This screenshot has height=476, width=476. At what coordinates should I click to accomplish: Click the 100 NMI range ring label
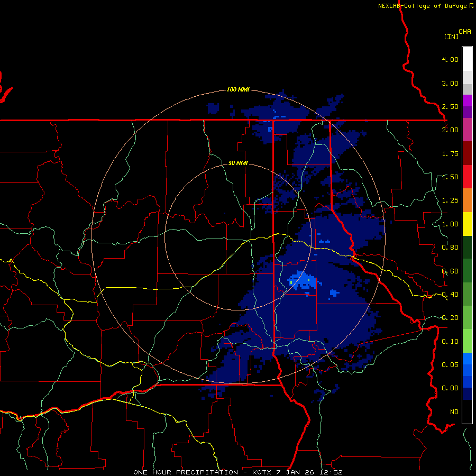point(239,89)
